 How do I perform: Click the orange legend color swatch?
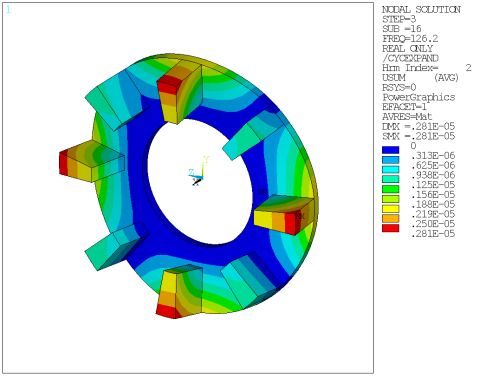pos(390,219)
